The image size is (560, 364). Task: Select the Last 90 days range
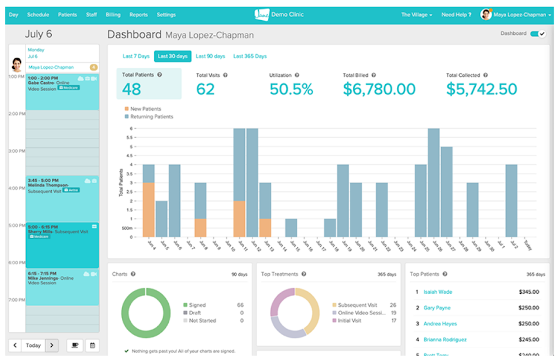(210, 56)
